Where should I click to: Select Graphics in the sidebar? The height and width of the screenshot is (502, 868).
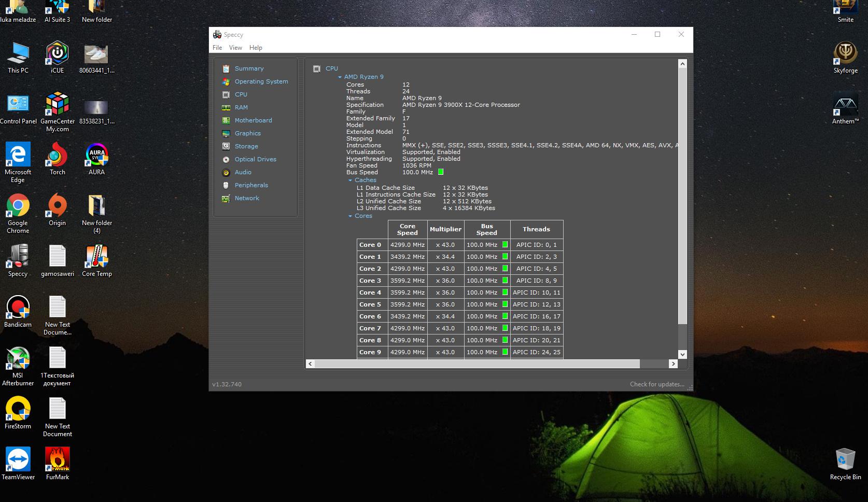point(248,133)
